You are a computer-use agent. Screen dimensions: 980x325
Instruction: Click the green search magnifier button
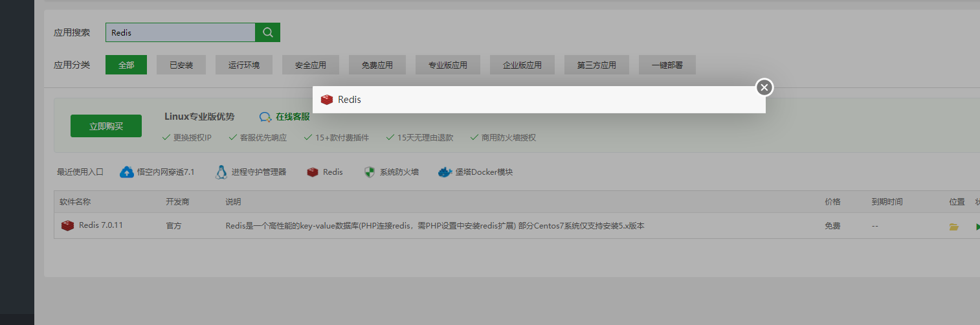pyautogui.click(x=268, y=32)
